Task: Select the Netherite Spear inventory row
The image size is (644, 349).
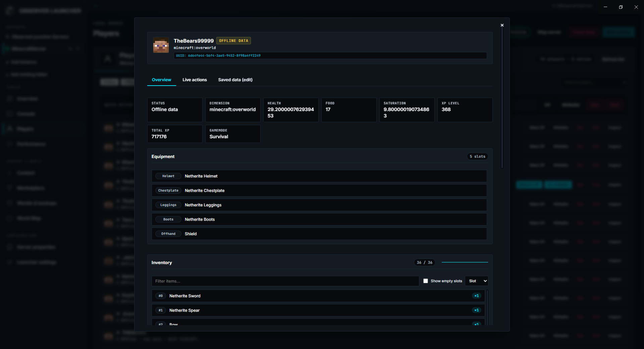Action: (x=318, y=310)
